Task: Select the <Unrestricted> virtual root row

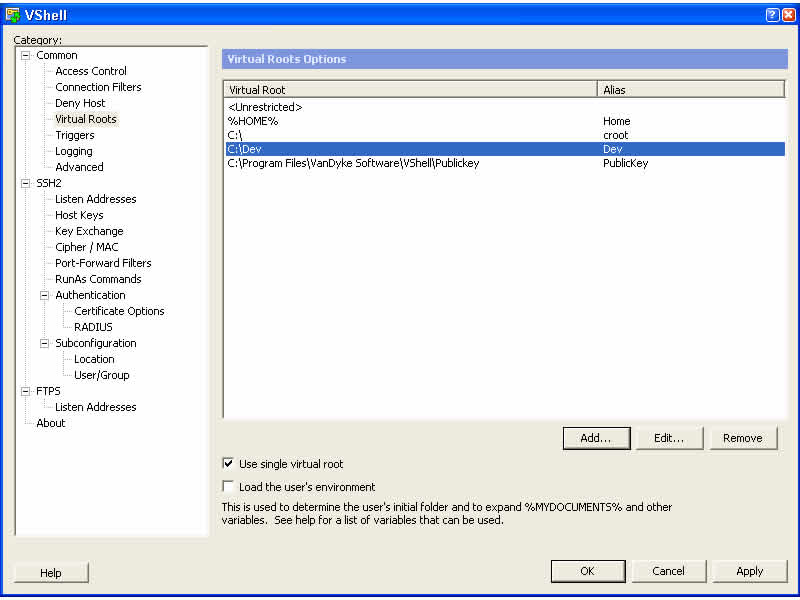Action: click(505, 107)
